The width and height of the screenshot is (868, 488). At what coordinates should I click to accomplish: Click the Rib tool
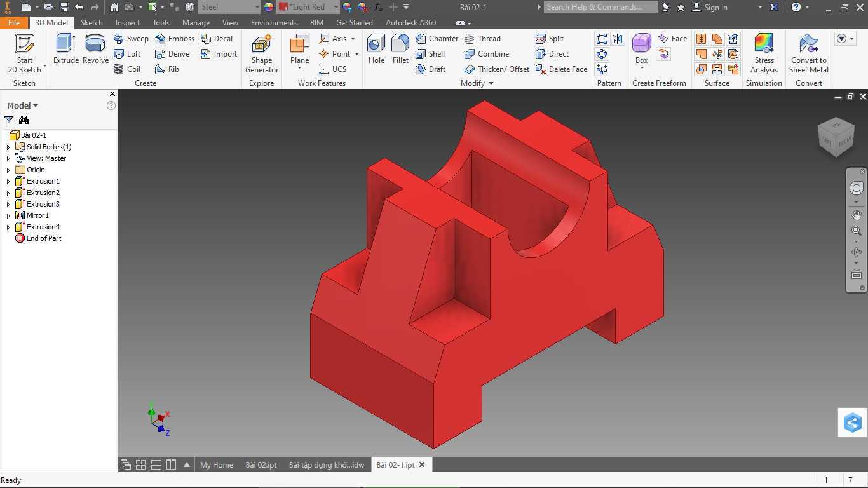(167, 69)
